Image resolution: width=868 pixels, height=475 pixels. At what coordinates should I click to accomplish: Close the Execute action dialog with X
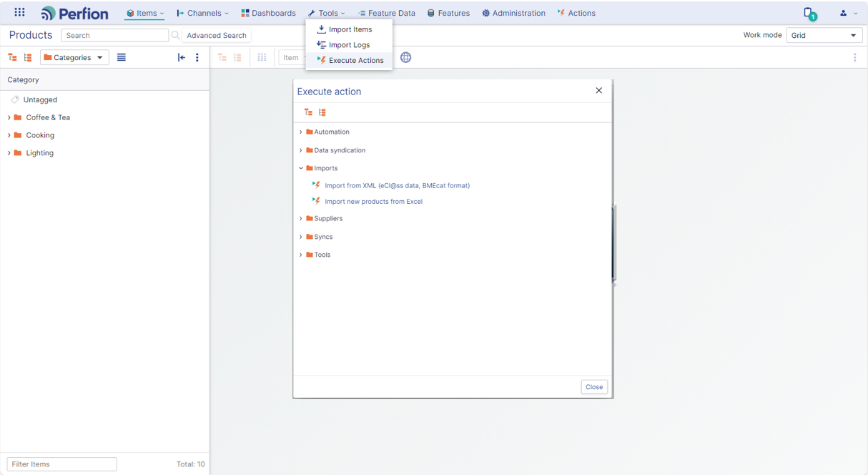pos(599,90)
